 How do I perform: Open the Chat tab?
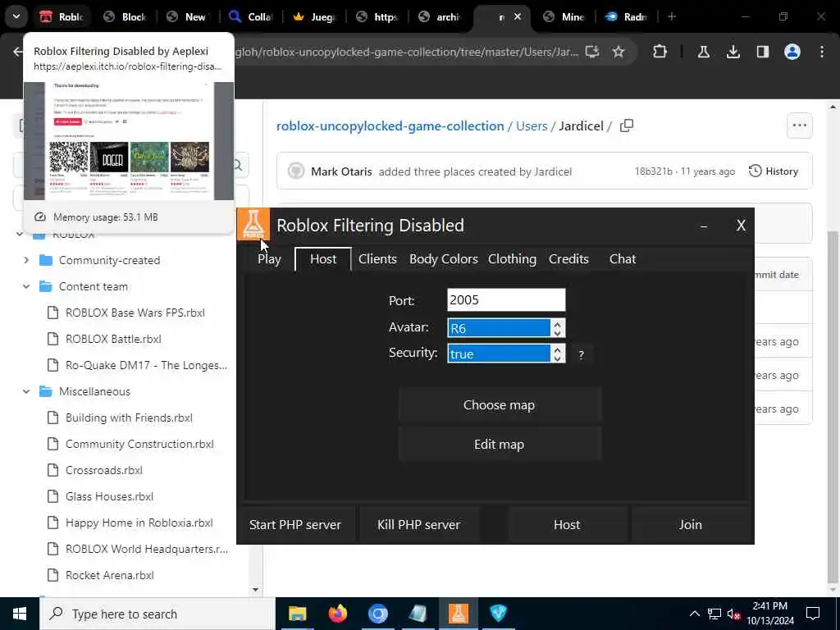coord(623,259)
